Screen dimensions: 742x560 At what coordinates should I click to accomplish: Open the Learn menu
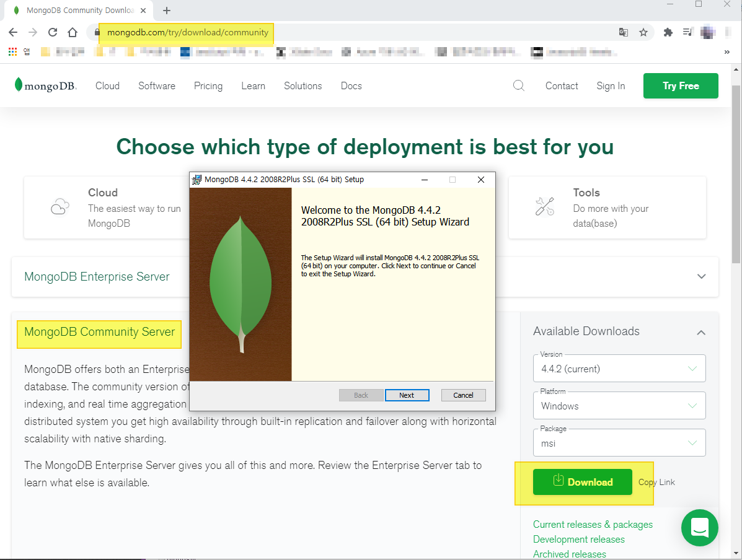tap(253, 85)
